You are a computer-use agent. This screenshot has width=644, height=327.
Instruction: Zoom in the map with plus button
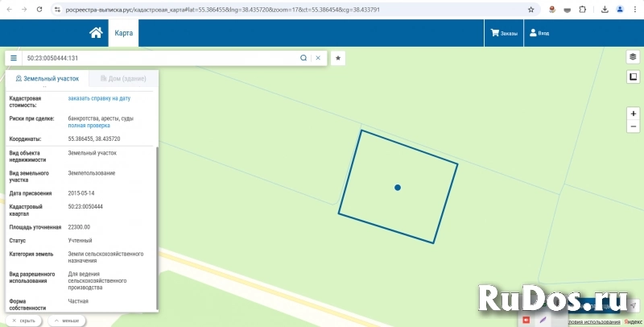coord(633,114)
